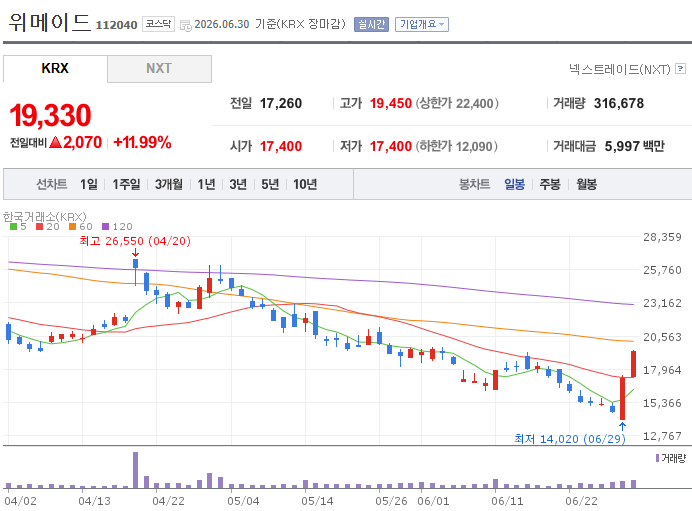The height and width of the screenshot is (511, 692).
Task: Show the 5년 line chart
Action: point(270,184)
